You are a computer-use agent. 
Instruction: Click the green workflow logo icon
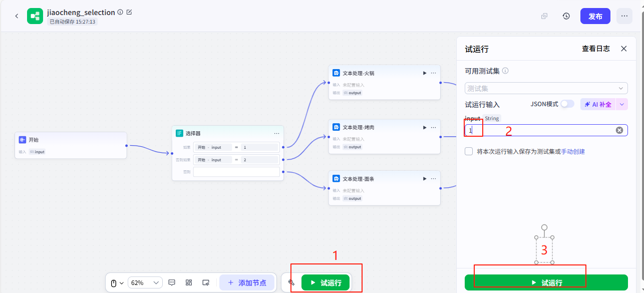pos(35,16)
